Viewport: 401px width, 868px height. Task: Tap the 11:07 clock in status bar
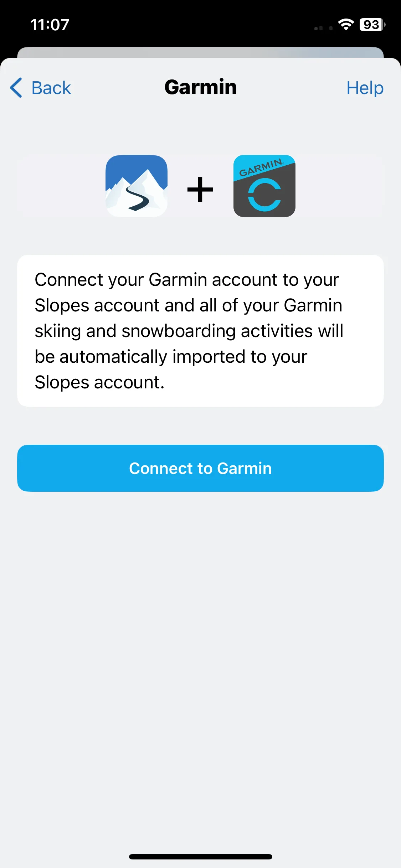click(x=50, y=25)
